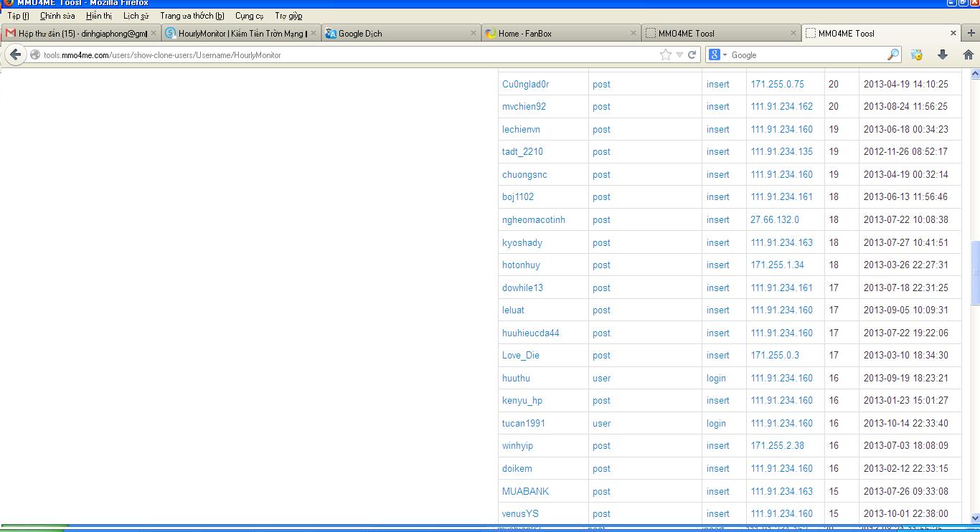
Task: Open the Tập menu
Action: (x=18, y=15)
